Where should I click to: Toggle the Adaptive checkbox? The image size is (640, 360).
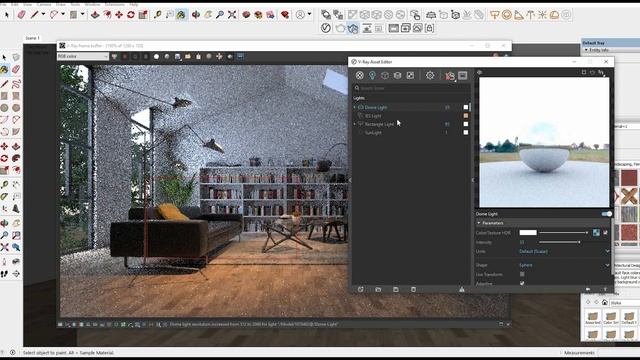click(522, 283)
